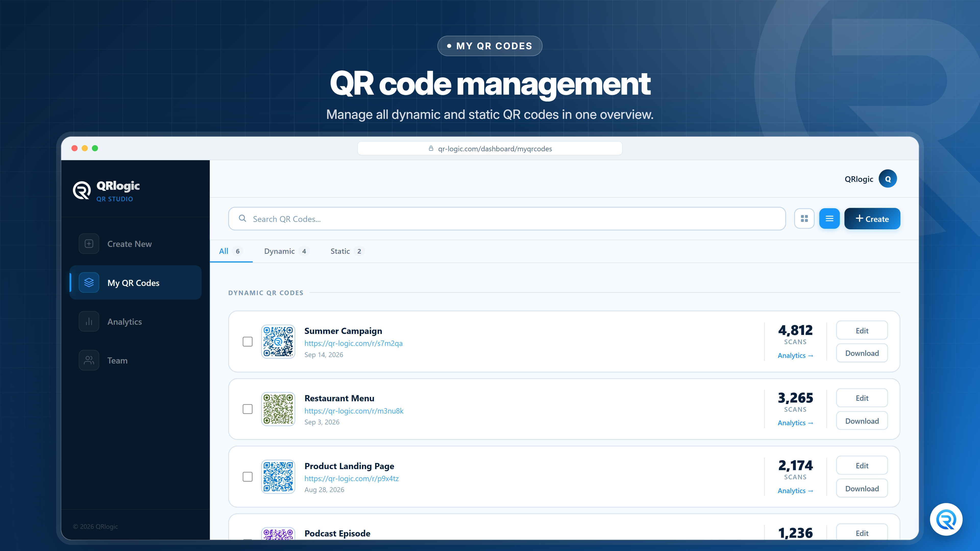Open the floating QRlogic chat bubble

click(x=946, y=519)
